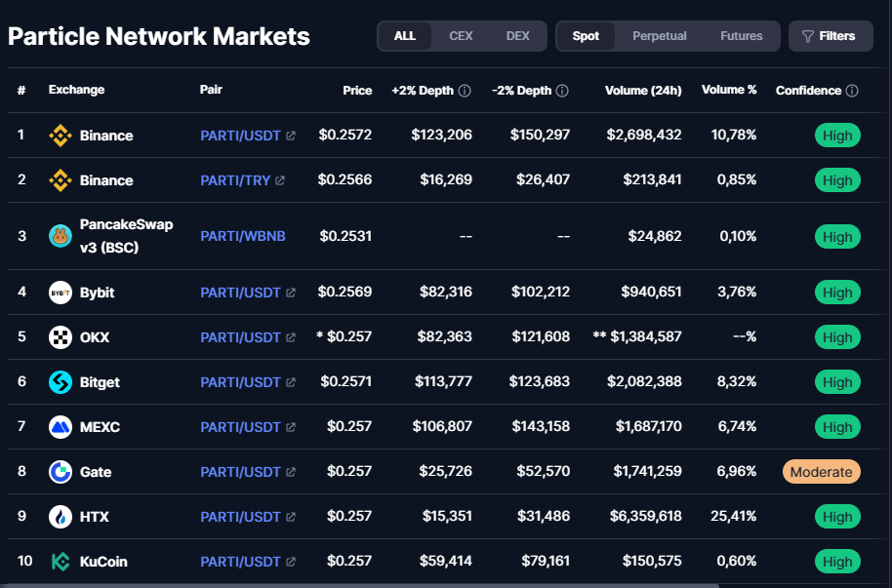Open external link icon for OKX PARTI/USDT

click(x=291, y=337)
